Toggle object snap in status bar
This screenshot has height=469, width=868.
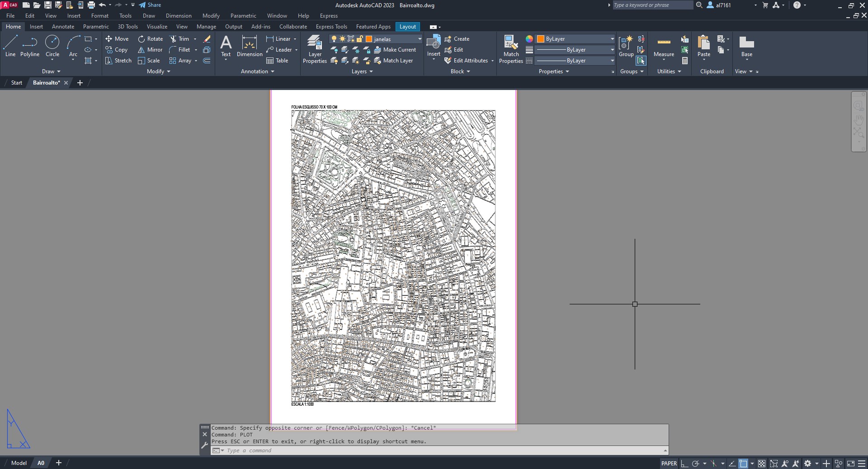point(743,464)
